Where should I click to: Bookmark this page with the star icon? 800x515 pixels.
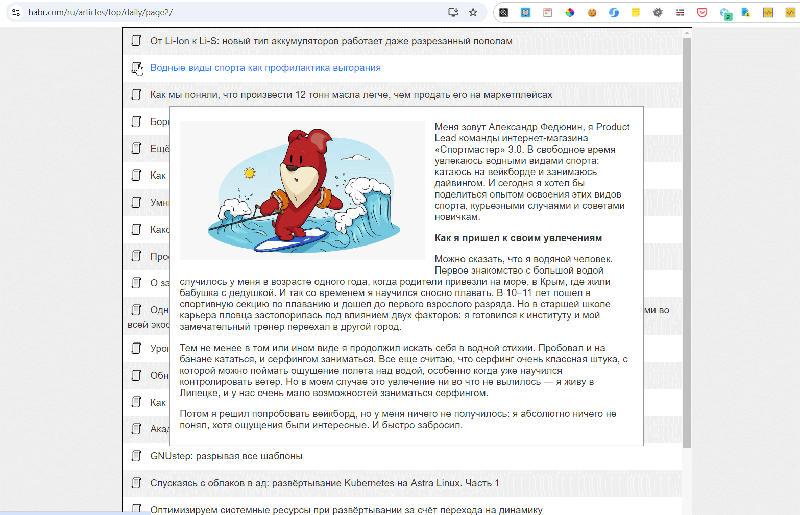coord(473,12)
